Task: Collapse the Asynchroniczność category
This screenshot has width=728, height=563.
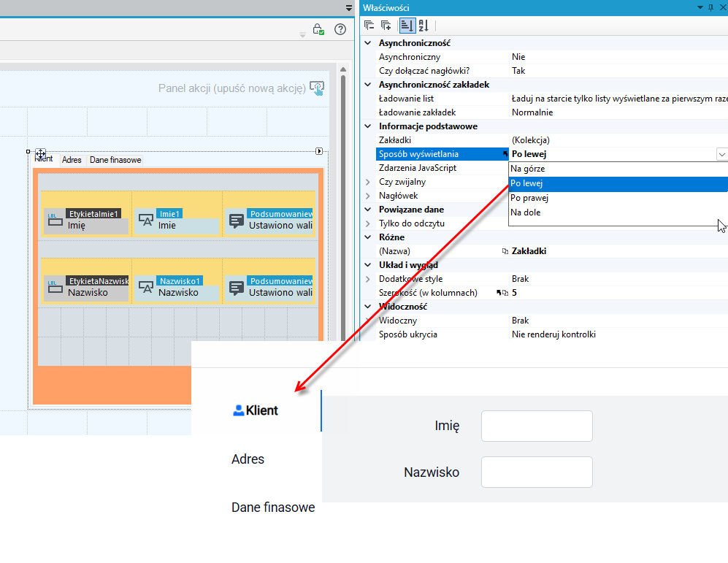Action: point(368,43)
